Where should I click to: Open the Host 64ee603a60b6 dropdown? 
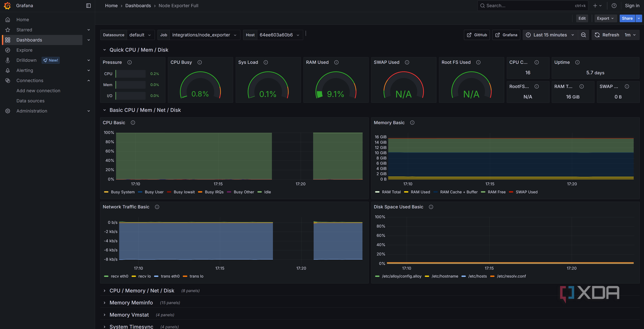coord(279,35)
